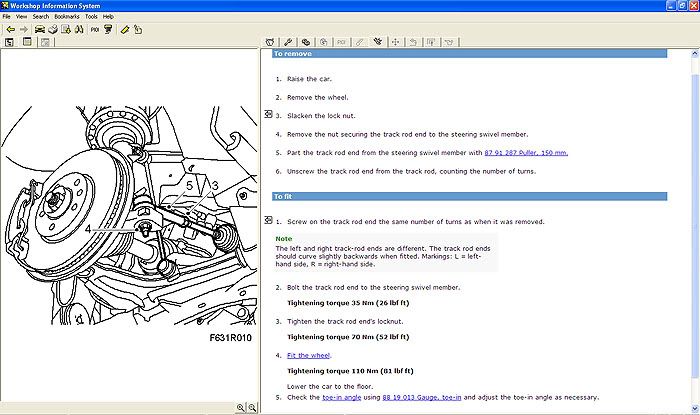Click the four-way arrows move icon
The height and width of the screenshot is (415, 700).
click(x=395, y=42)
